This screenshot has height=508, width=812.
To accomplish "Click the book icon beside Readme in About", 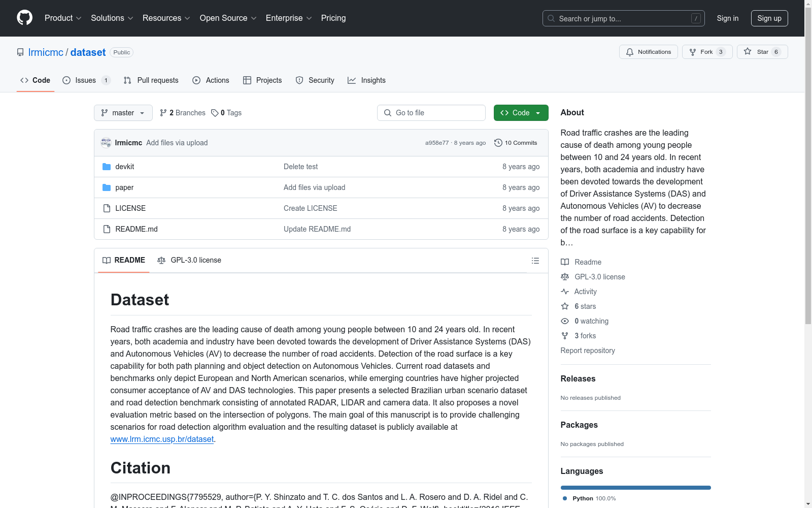I will point(565,262).
